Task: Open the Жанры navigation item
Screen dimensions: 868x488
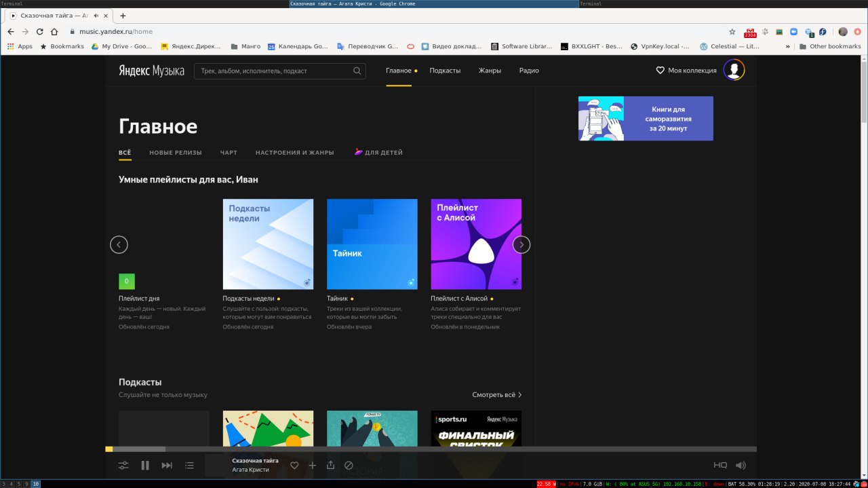Action: [490, 71]
